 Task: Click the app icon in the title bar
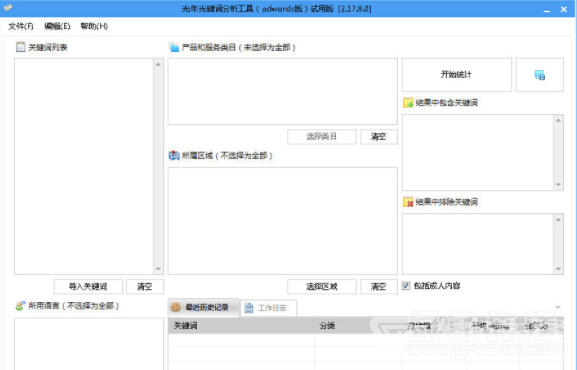[8, 8]
